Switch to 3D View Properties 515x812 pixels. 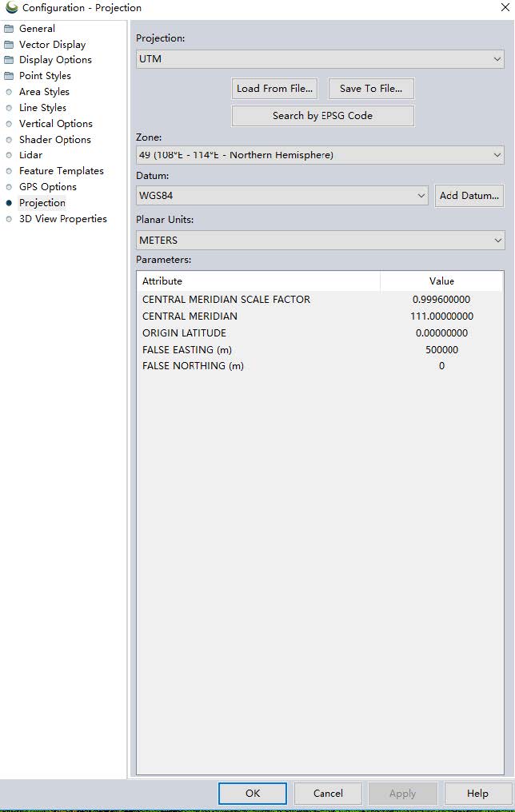62,218
